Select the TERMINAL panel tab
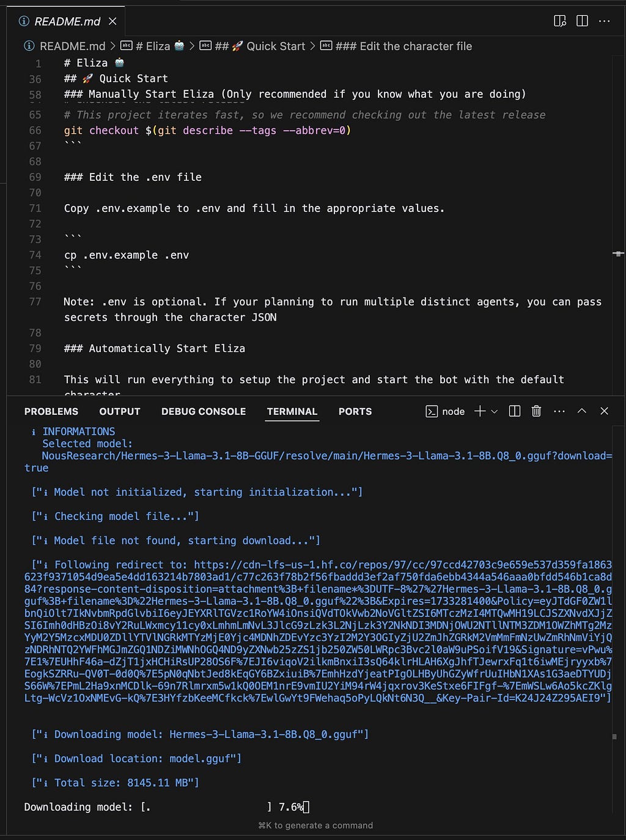Viewport: 626px width, 840px height. tap(292, 412)
